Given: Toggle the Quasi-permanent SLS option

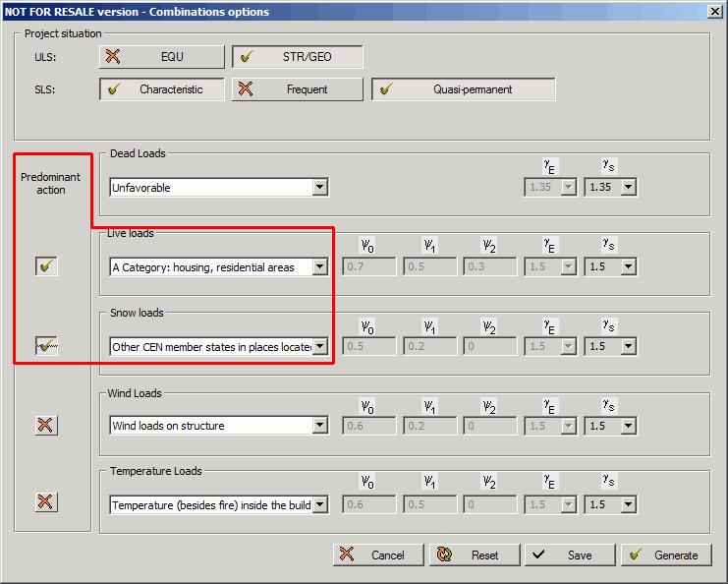Looking at the screenshot, I should (x=464, y=89).
